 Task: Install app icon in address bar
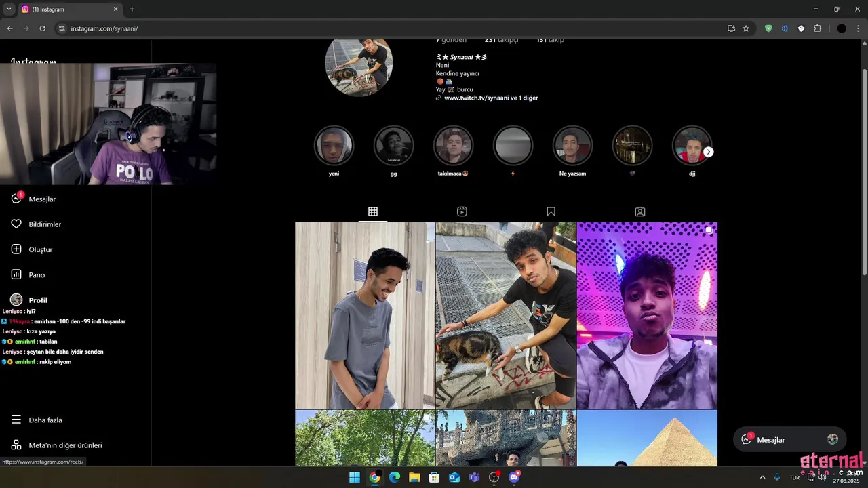[x=731, y=28]
